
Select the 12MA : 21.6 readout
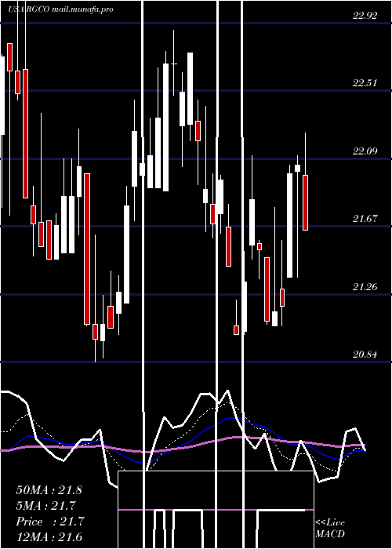(49, 537)
